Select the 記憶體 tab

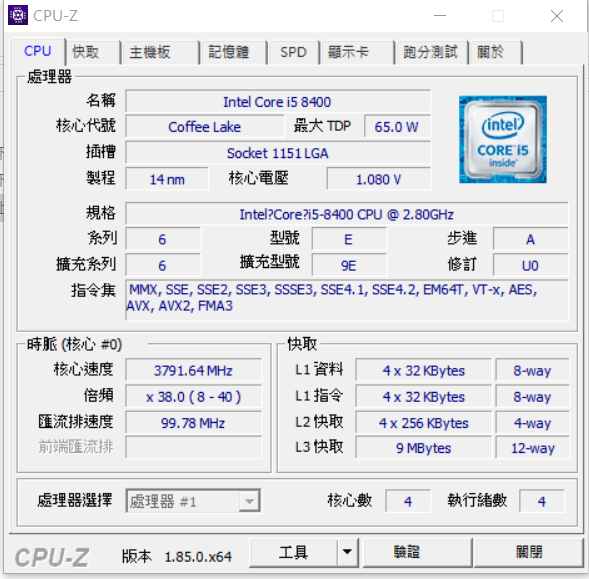(233, 52)
